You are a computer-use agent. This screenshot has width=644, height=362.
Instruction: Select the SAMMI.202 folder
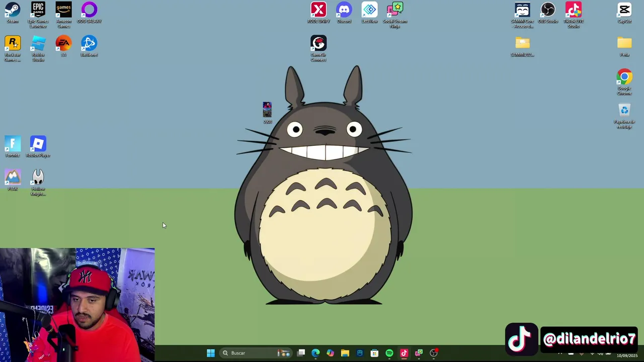(x=522, y=46)
